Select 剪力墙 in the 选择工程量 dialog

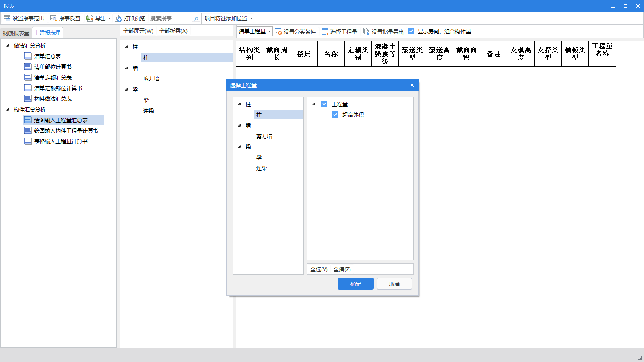pyautogui.click(x=264, y=136)
